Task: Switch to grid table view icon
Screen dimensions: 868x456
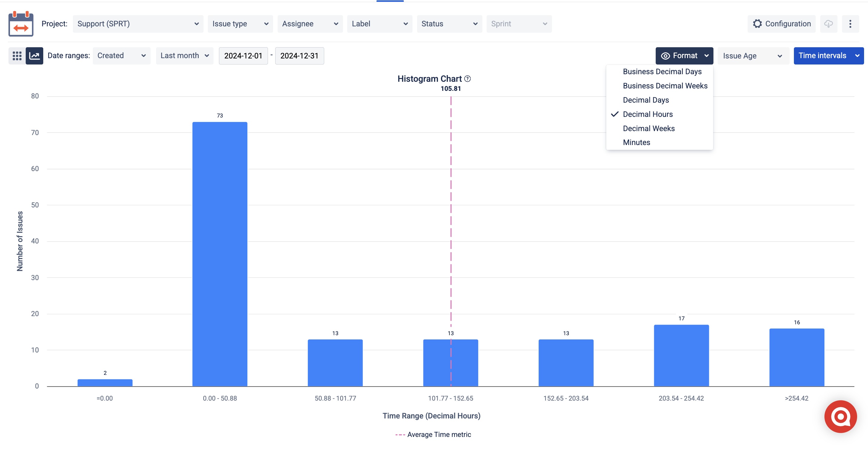Action: 17,56
